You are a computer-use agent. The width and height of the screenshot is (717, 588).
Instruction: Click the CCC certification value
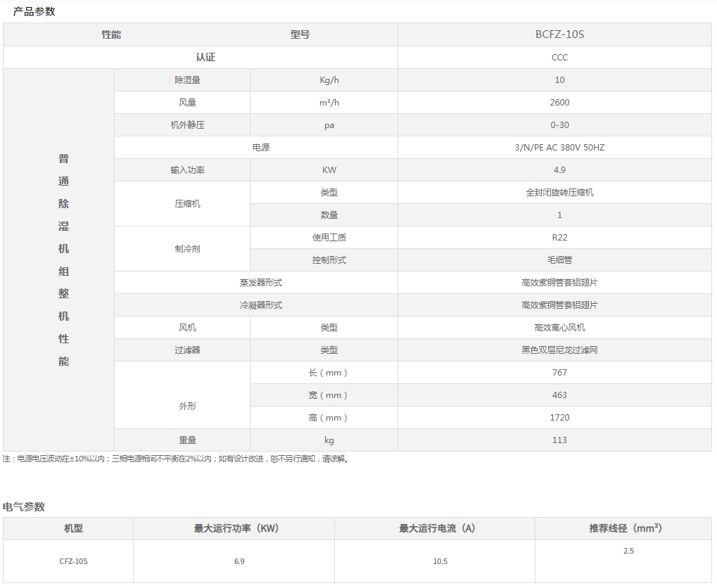(x=559, y=57)
